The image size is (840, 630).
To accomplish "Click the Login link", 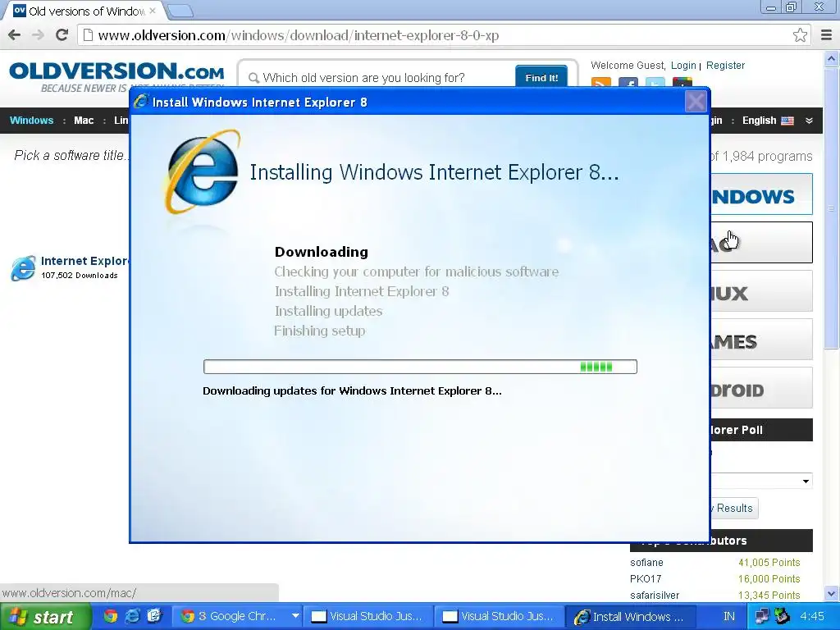I will pyautogui.click(x=683, y=66).
